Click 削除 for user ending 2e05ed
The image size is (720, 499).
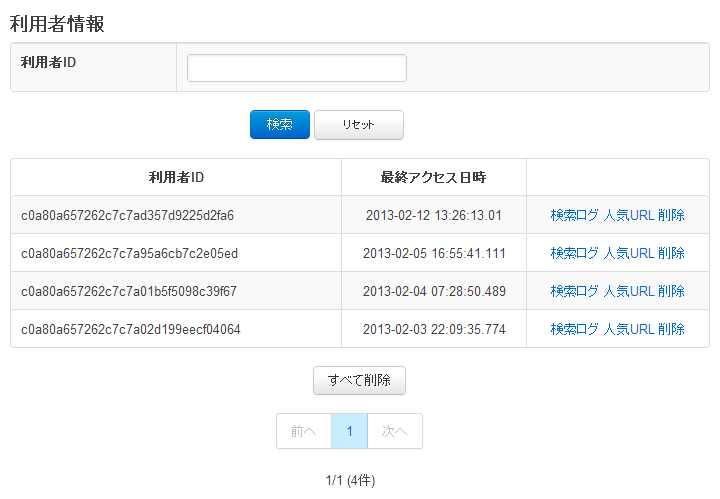coord(671,253)
